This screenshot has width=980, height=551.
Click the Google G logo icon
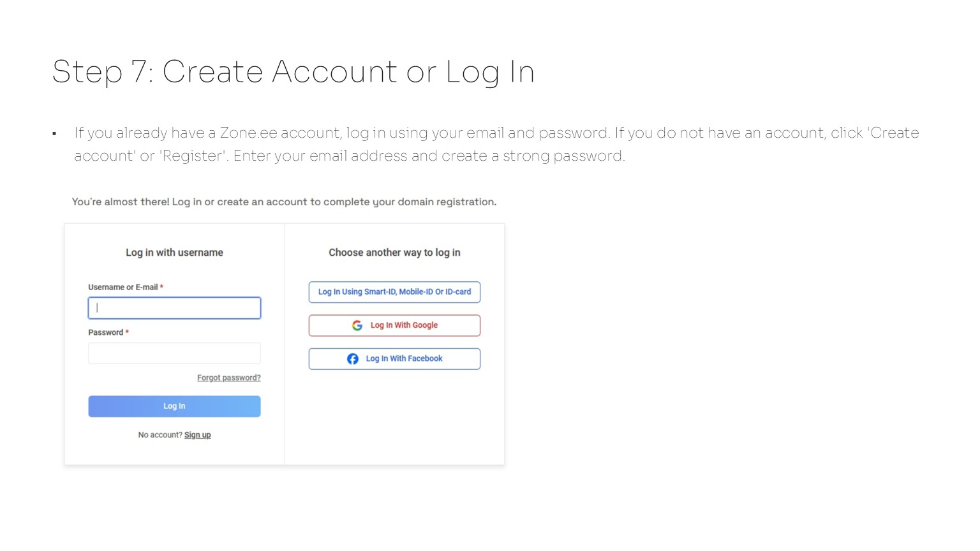click(x=357, y=325)
